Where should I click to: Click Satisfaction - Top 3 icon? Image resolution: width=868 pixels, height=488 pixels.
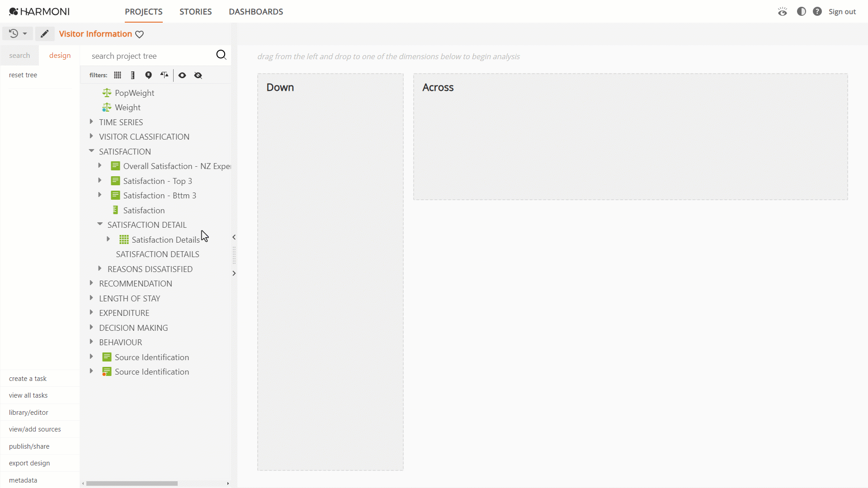[x=115, y=181]
